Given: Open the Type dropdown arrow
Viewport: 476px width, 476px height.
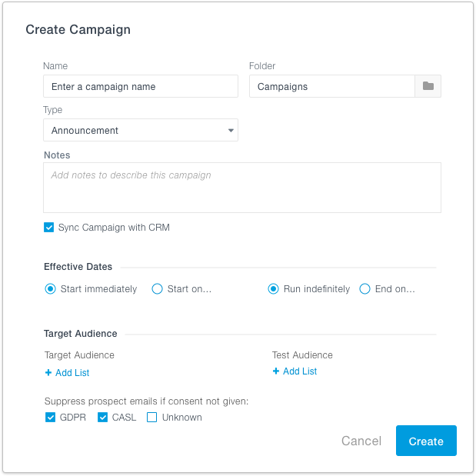Looking at the screenshot, I should 231,130.
